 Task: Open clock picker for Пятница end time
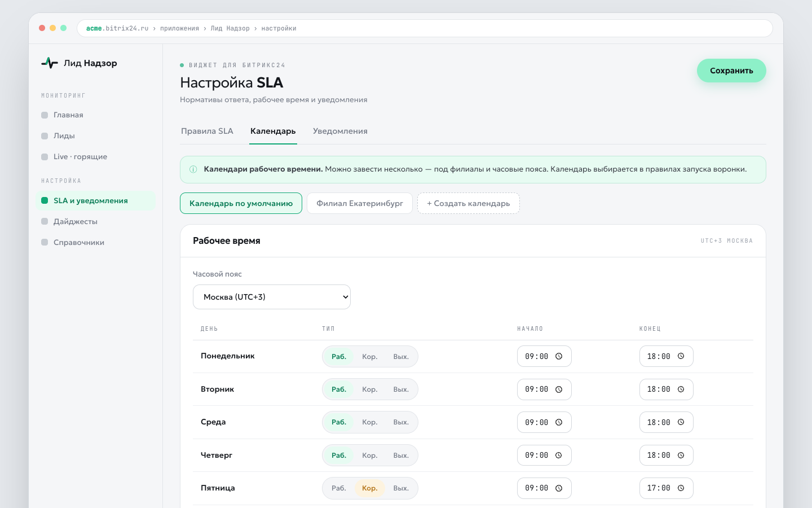[681, 488]
